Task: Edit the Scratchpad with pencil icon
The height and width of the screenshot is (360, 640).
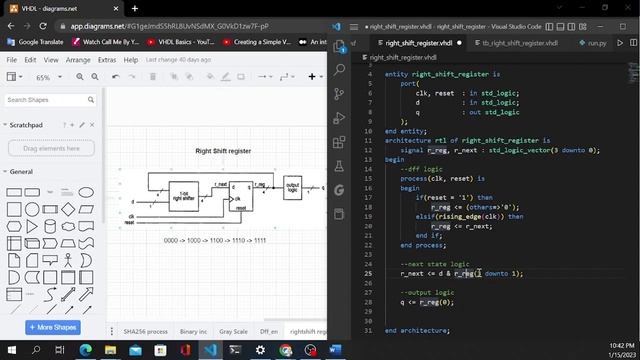Action: (x=82, y=125)
